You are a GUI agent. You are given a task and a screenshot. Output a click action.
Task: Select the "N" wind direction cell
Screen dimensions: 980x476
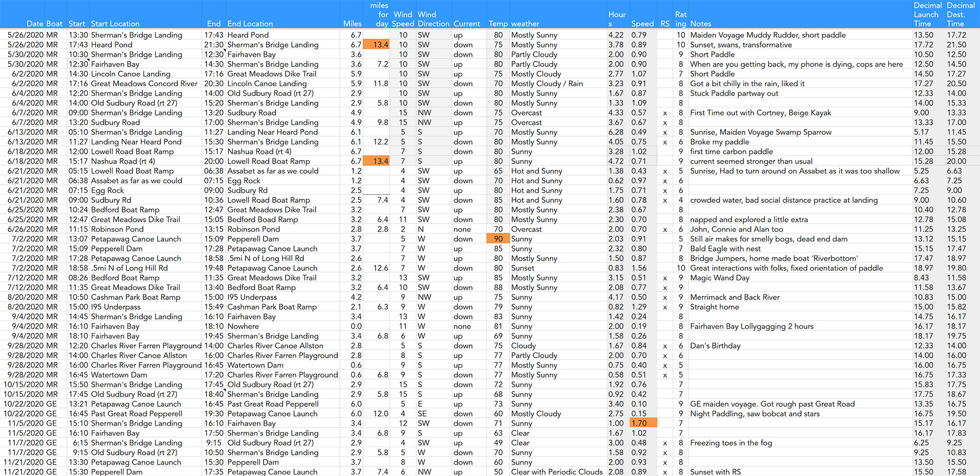(x=420, y=229)
